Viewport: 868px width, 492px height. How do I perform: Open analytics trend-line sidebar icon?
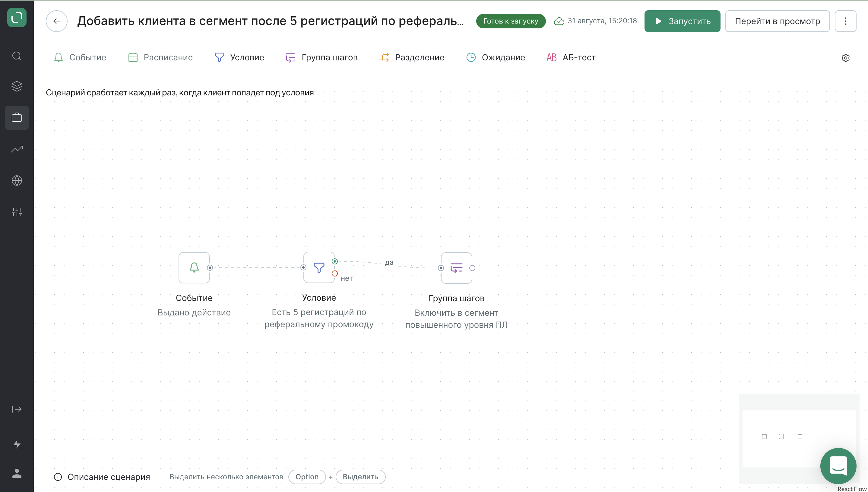click(x=17, y=149)
